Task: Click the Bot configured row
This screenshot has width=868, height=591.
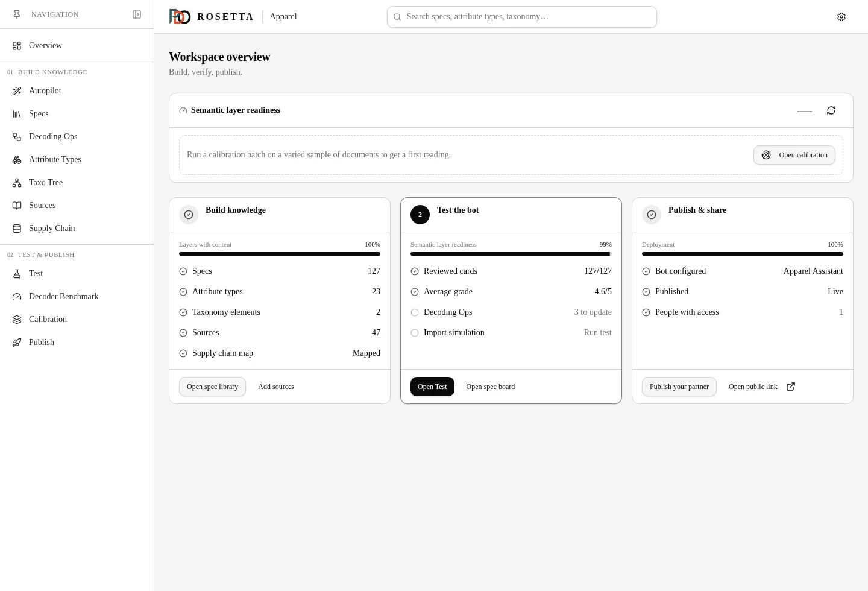Action: point(743,271)
